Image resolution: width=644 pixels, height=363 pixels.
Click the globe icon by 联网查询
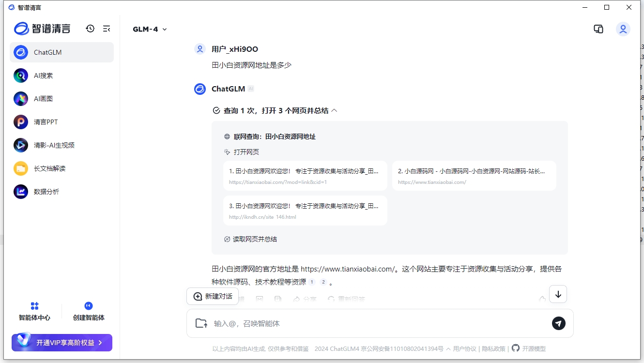coord(227,137)
